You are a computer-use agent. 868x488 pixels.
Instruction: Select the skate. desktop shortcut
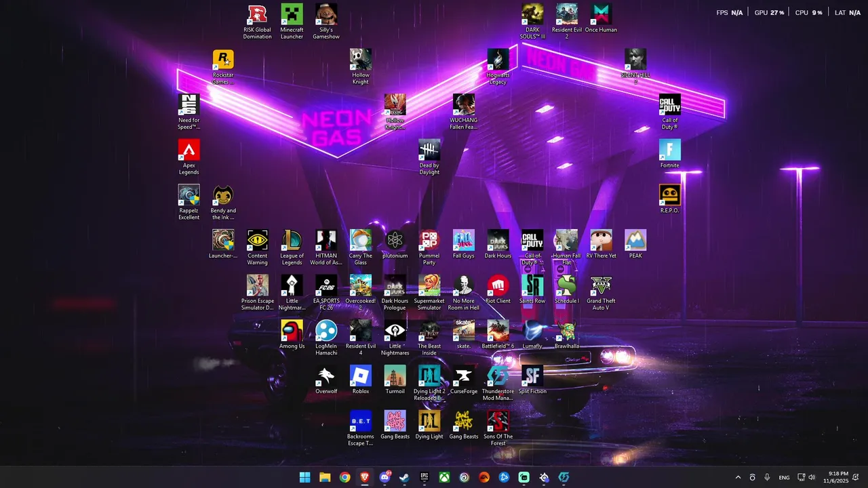pos(464,334)
